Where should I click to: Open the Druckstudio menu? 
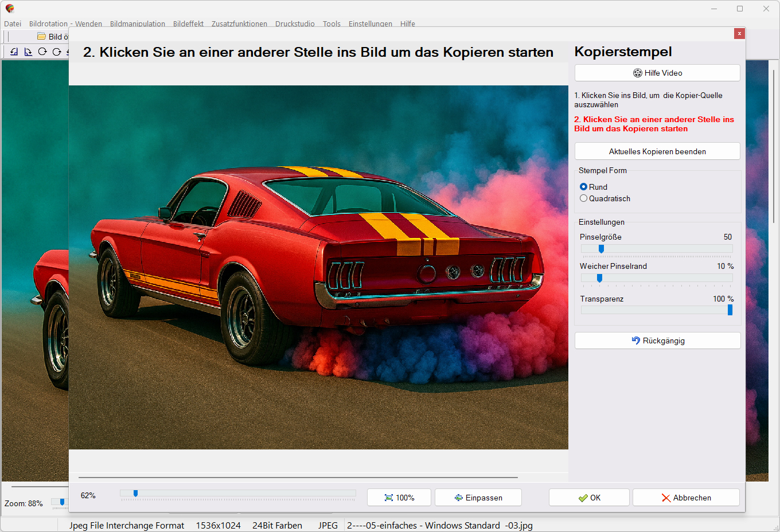point(295,24)
